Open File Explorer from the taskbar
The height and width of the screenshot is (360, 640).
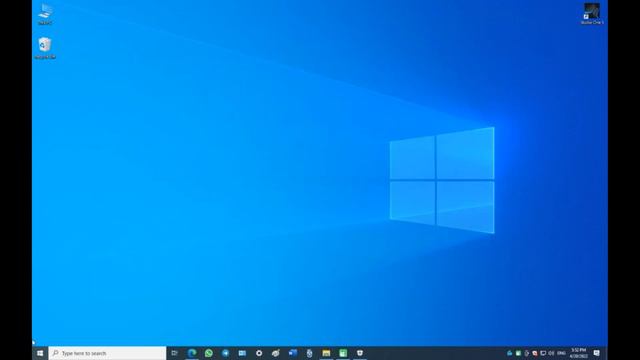(326, 353)
